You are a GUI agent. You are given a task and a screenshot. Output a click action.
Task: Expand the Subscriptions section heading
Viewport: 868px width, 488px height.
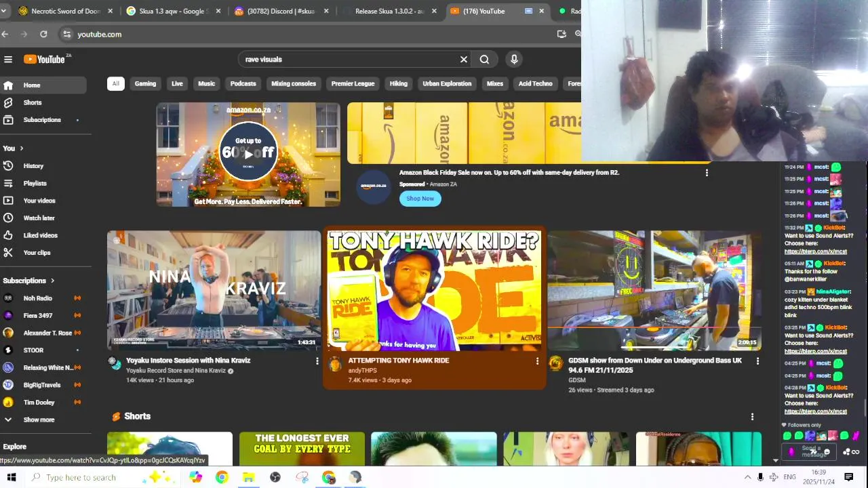pos(28,281)
